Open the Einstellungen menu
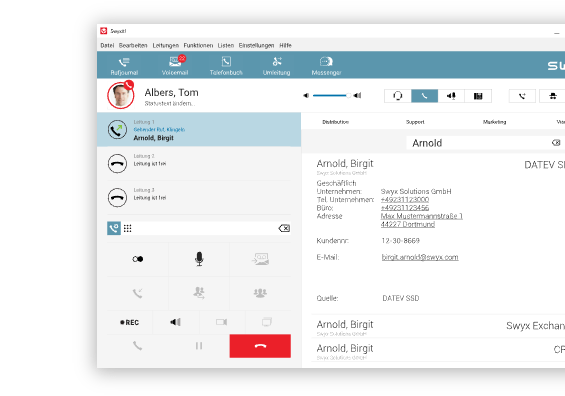 coord(256,45)
